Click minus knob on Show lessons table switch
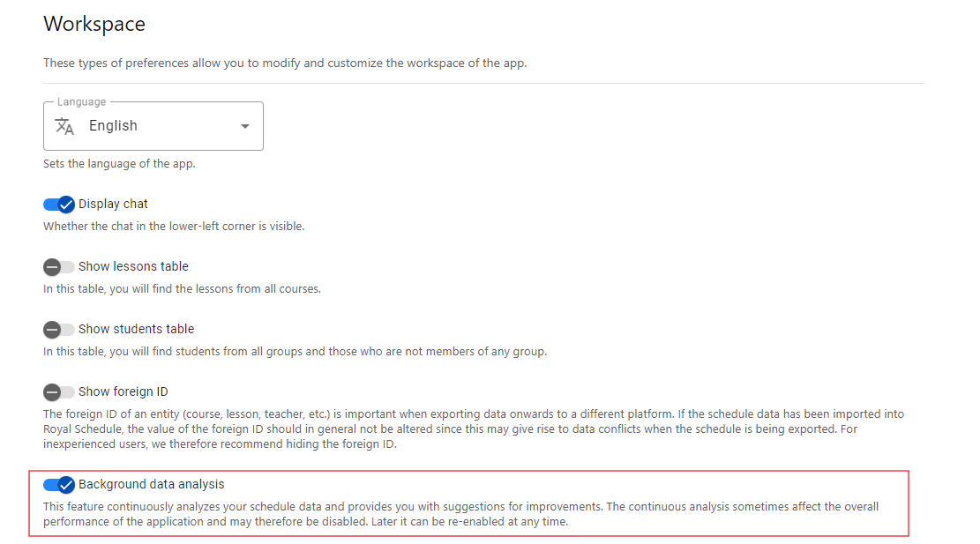Viewport: 980px width, 544px height. click(52, 266)
